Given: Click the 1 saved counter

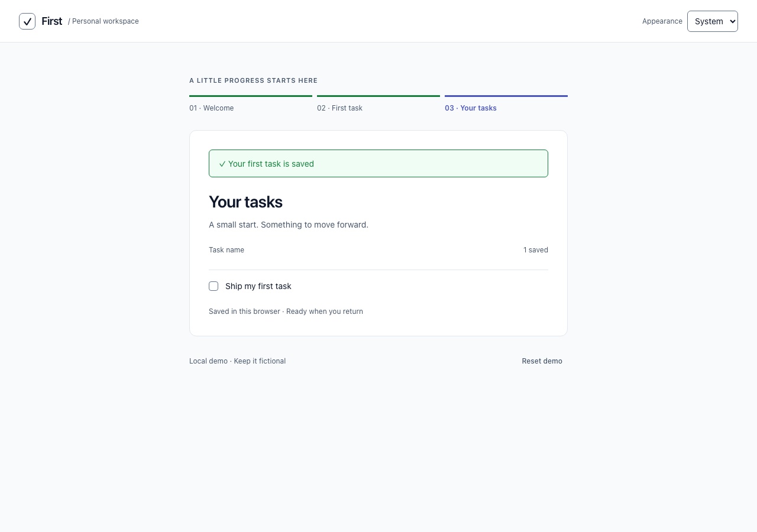Looking at the screenshot, I should [x=536, y=250].
